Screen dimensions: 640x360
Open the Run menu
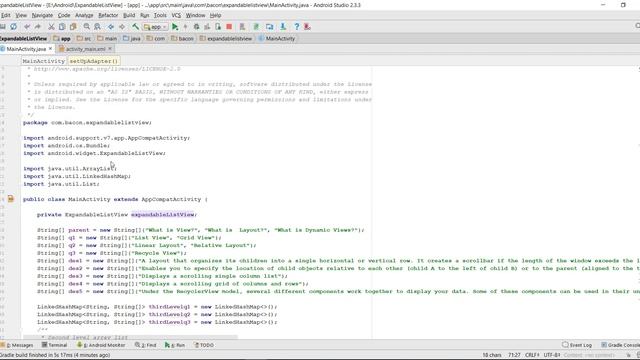144,15
